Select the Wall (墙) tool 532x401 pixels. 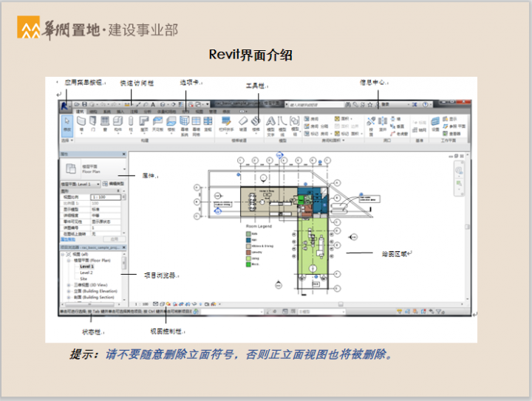pos(81,123)
